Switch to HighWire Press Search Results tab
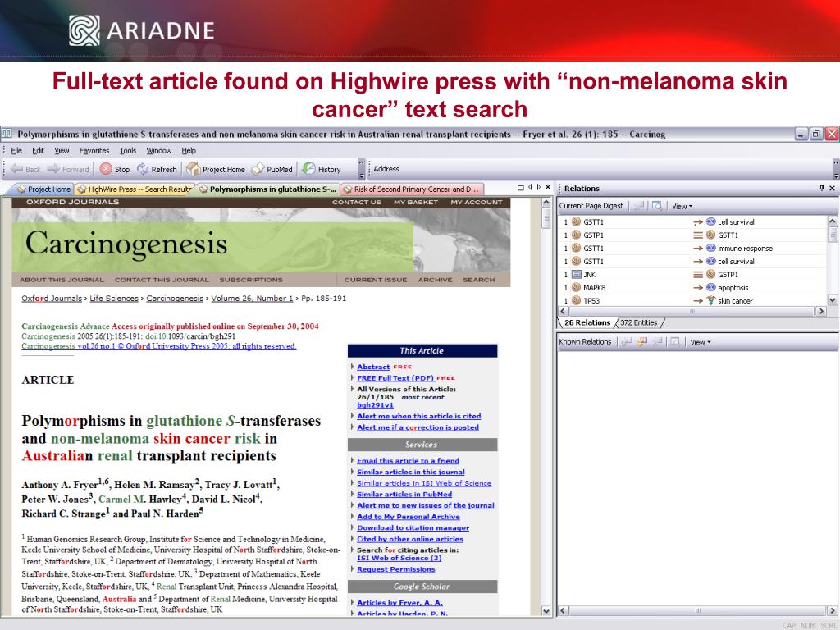Image resolution: width=840 pixels, height=630 pixels. [x=134, y=189]
